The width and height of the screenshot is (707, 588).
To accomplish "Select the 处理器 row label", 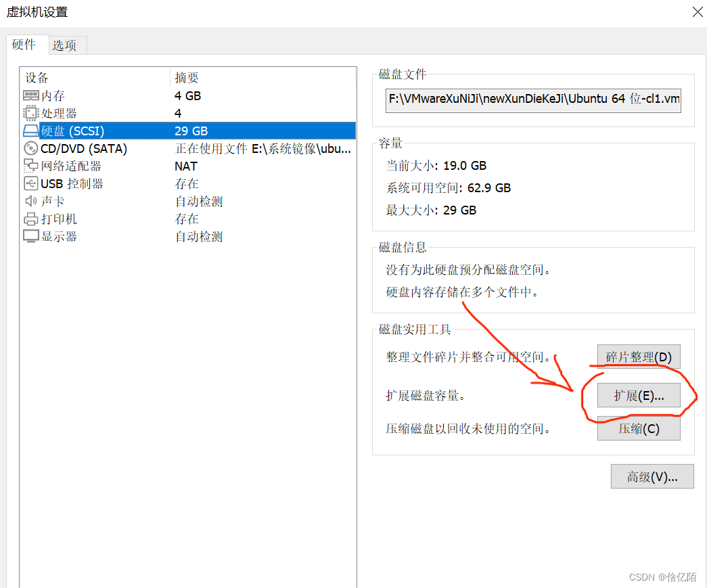I will pos(59,113).
